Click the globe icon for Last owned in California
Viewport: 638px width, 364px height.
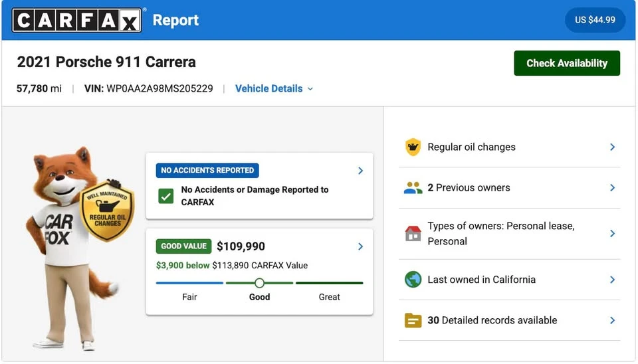coord(413,280)
